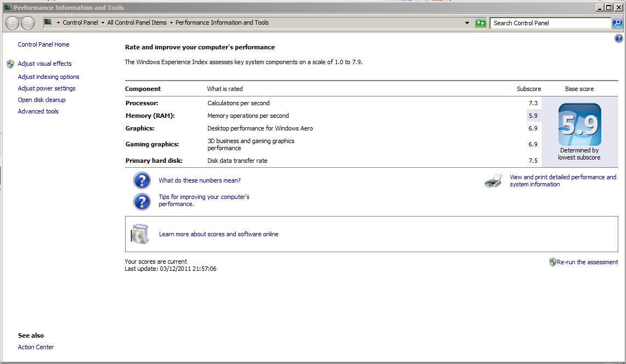The height and width of the screenshot is (364, 626).
Task: Select All Control Panel Items breadcrumb
Action: tap(137, 23)
